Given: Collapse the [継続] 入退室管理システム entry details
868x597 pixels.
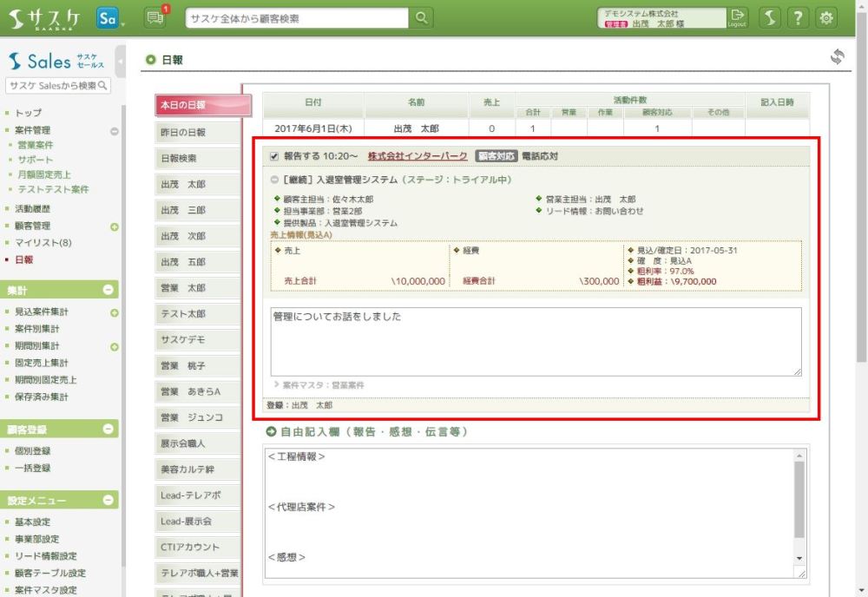Looking at the screenshot, I should [x=274, y=180].
